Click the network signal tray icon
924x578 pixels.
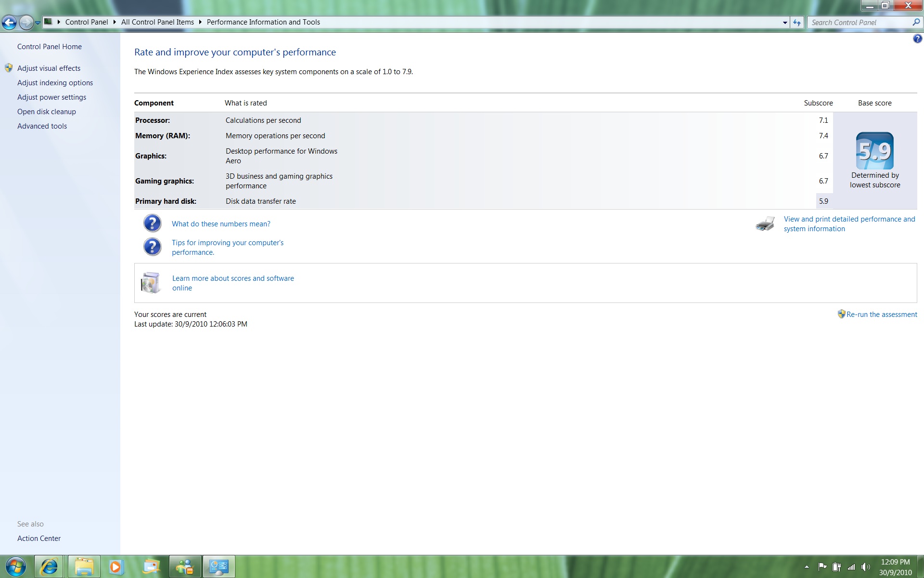[851, 567]
